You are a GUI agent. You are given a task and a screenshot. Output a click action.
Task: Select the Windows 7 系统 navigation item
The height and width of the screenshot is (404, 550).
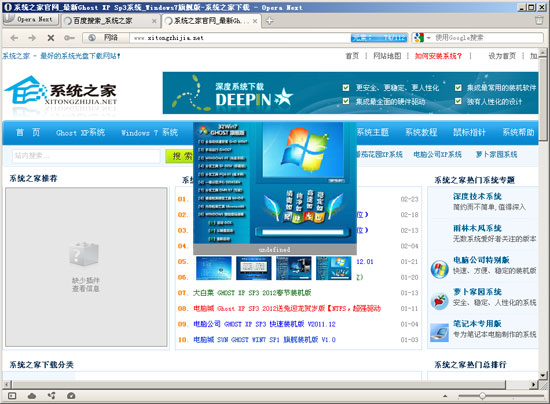coord(149,133)
